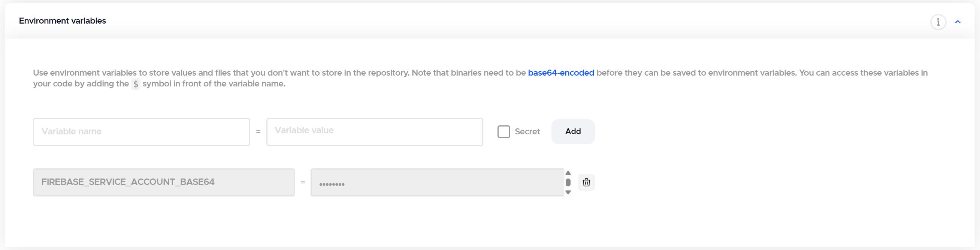Image resolution: width=980 pixels, height=250 pixels.
Task: Click the info icon in the header
Action: [938, 22]
